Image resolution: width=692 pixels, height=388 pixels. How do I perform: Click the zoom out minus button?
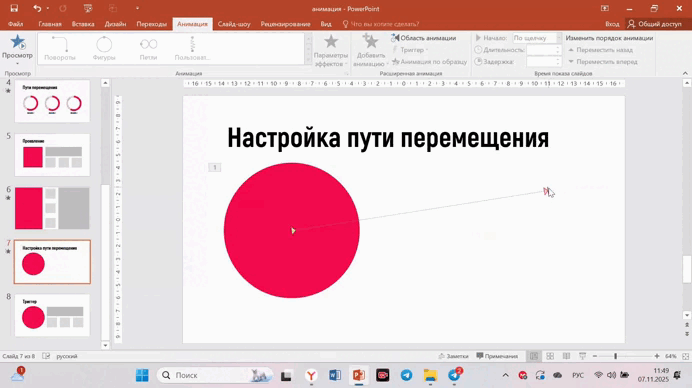595,356
